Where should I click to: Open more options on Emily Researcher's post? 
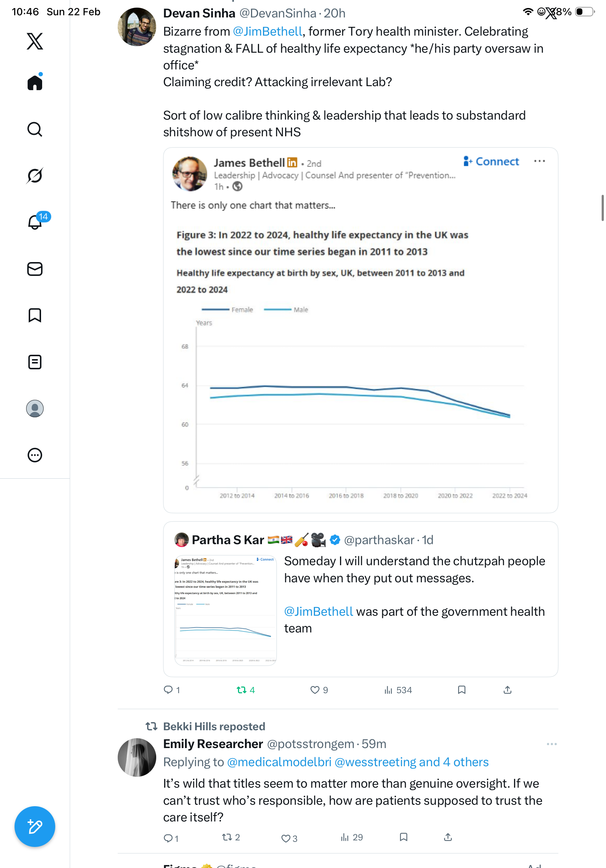click(x=551, y=744)
